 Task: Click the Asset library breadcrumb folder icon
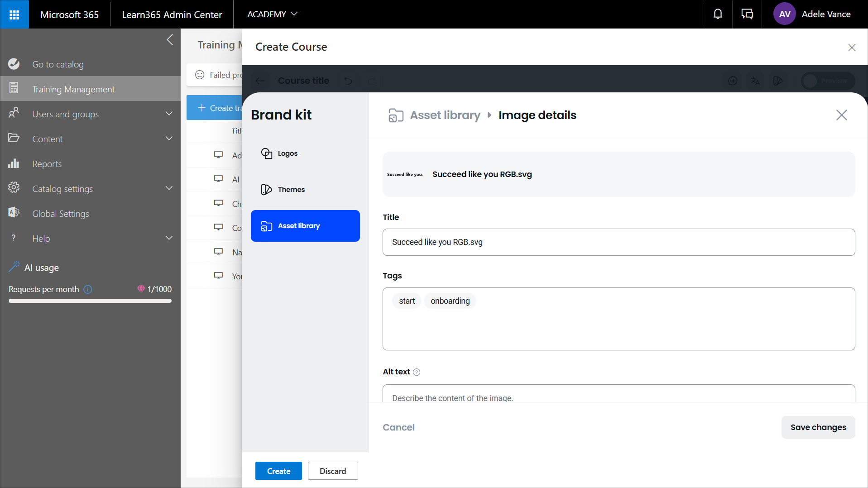click(x=396, y=115)
